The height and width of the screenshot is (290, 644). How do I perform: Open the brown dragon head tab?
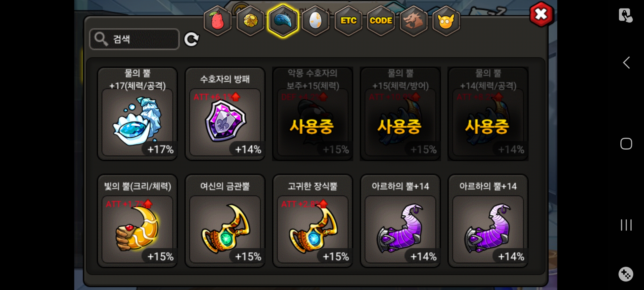tap(414, 21)
